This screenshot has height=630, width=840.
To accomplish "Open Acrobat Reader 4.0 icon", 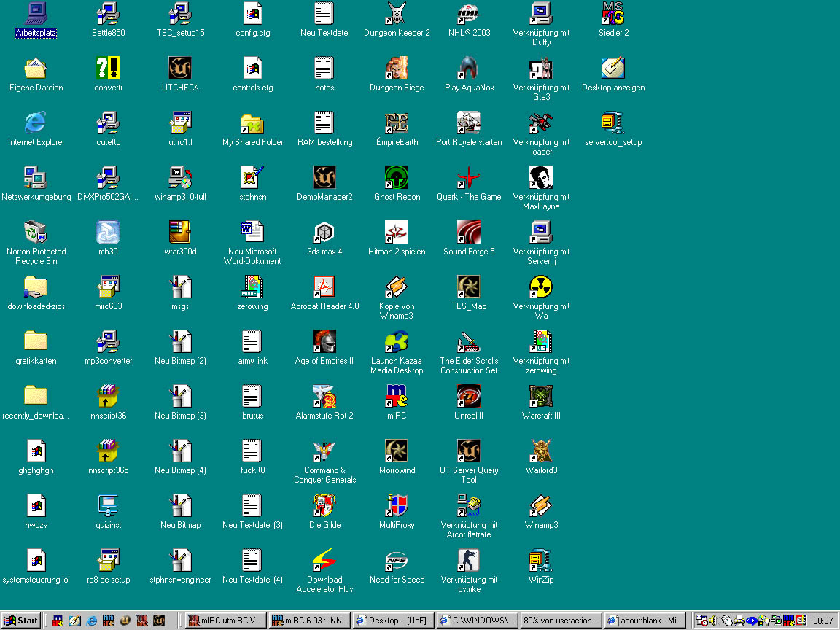I will pyautogui.click(x=324, y=287).
